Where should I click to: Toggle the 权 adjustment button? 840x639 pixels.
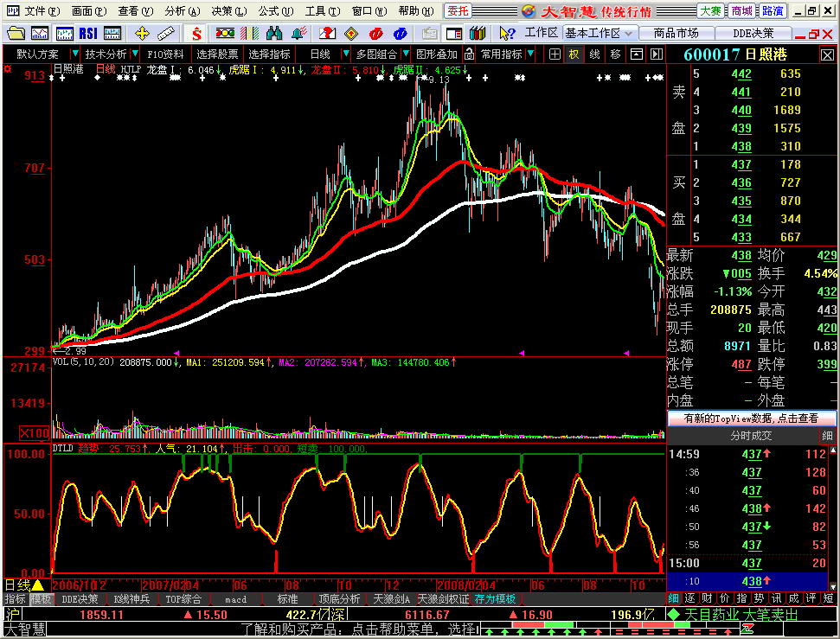pyautogui.click(x=574, y=54)
